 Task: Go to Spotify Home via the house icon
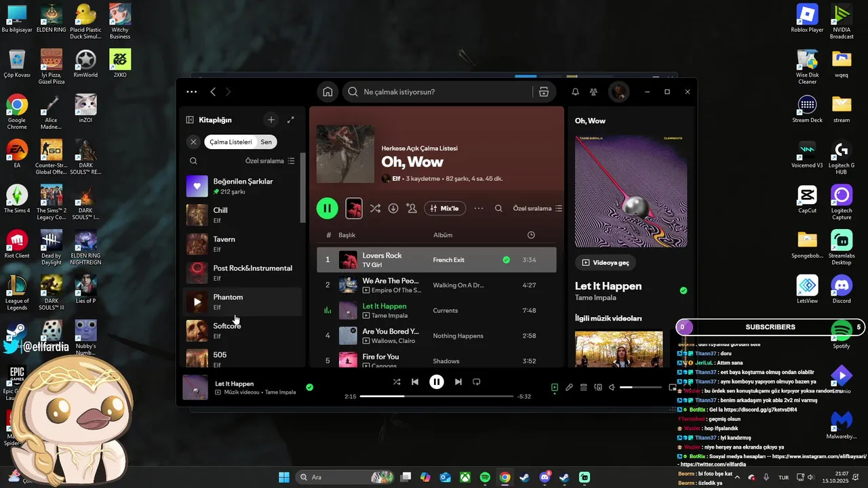tap(328, 92)
